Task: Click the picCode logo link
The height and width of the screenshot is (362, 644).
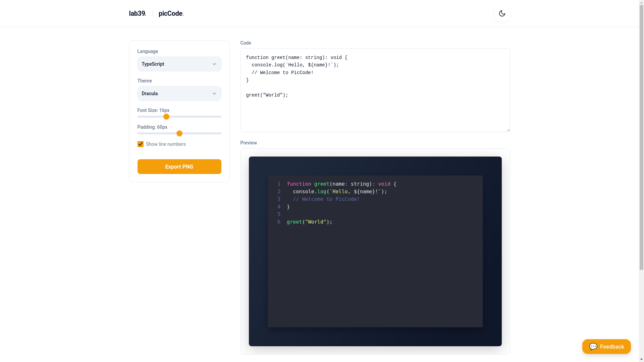Action: [x=171, y=13]
